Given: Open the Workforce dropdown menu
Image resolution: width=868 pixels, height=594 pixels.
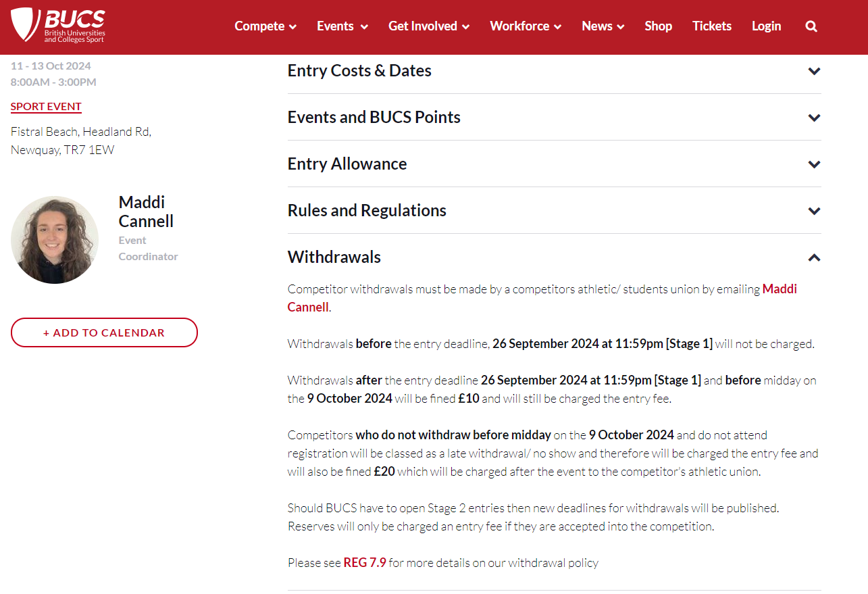Looking at the screenshot, I should coord(526,26).
